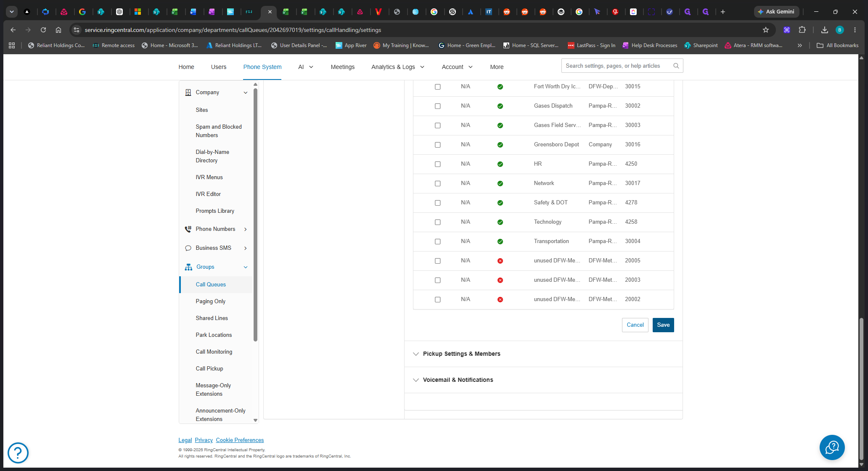Click red status icon for extension 20005

pyautogui.click(x=500, y=261)
